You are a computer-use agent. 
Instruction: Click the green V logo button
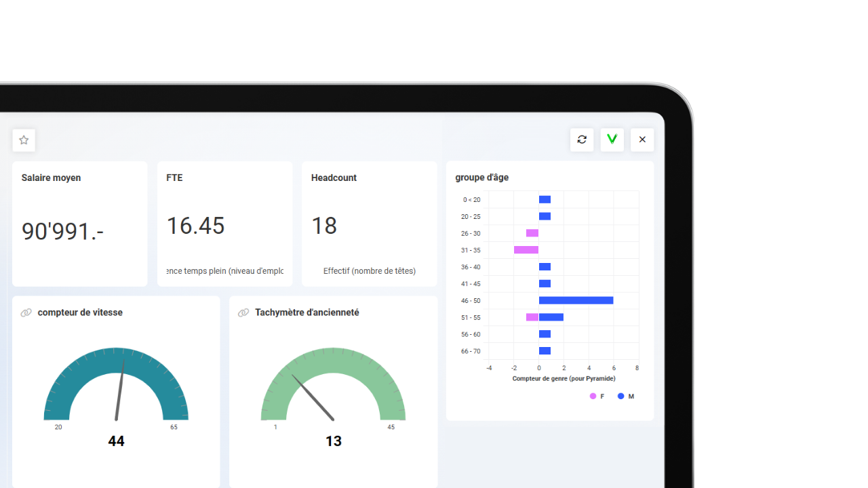pos(612,140)
